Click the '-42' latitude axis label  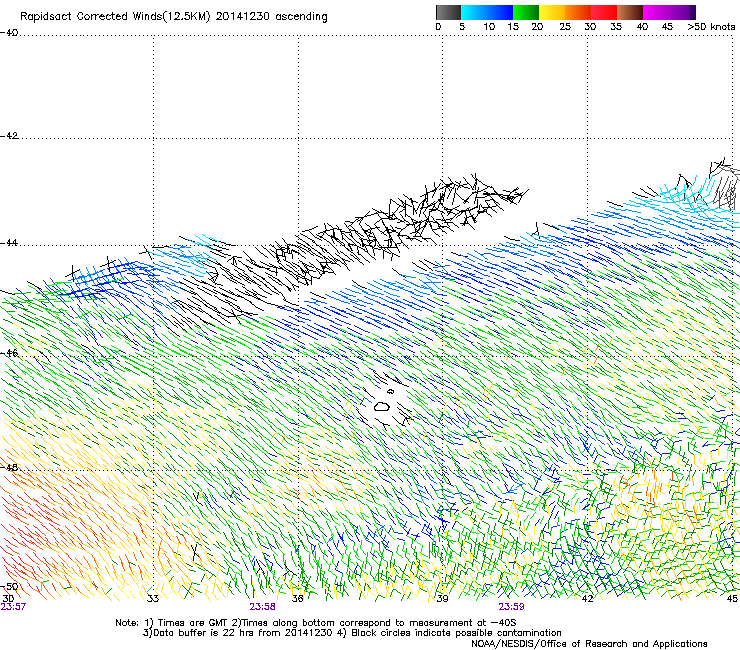coord(9,136)
